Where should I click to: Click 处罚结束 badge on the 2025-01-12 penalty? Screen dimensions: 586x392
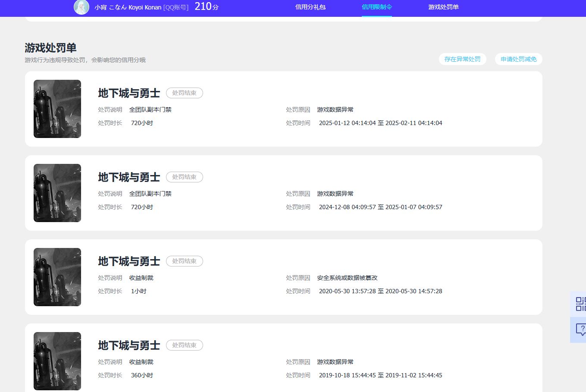tap(184, 93)
